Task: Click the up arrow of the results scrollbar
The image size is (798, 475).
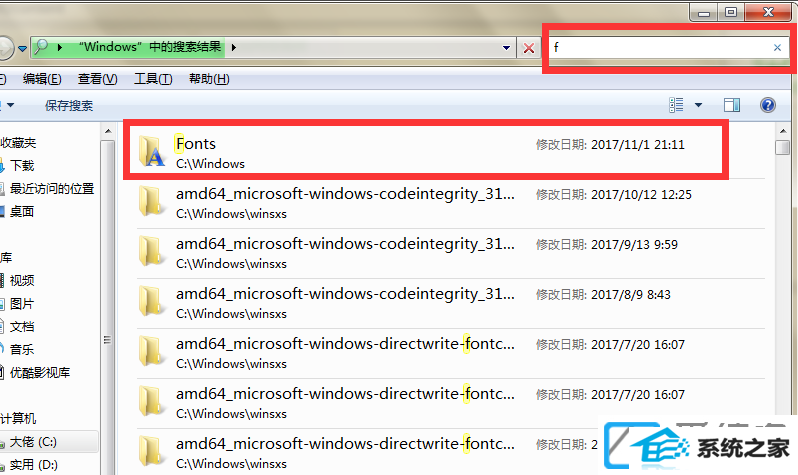Action: coord(783,131)
